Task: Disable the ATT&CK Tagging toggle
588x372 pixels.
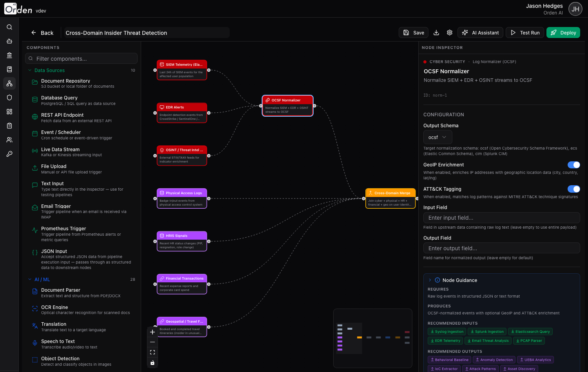Action: tap(573, 189)
